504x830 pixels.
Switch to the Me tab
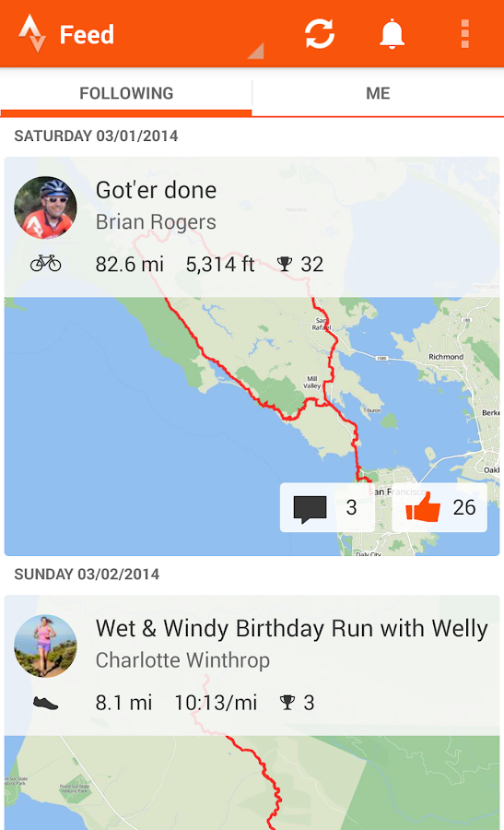[378, 93]
